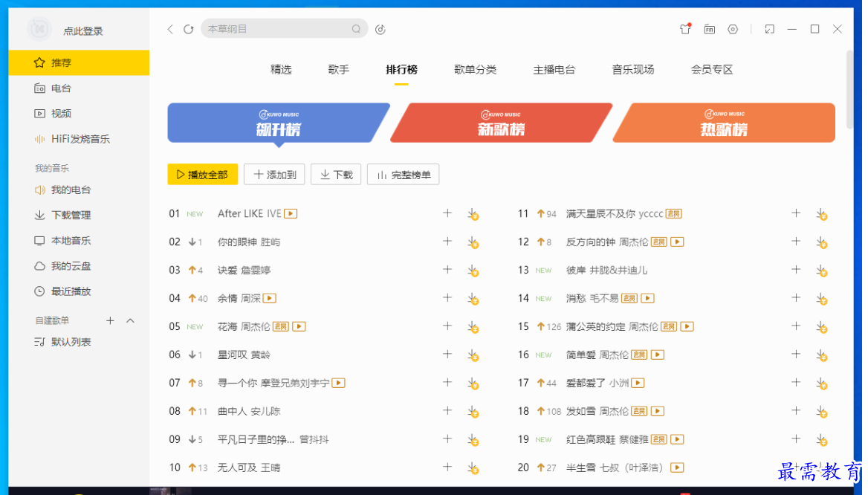Download 红色高跟鞋 with its icon

coord(822,440)
